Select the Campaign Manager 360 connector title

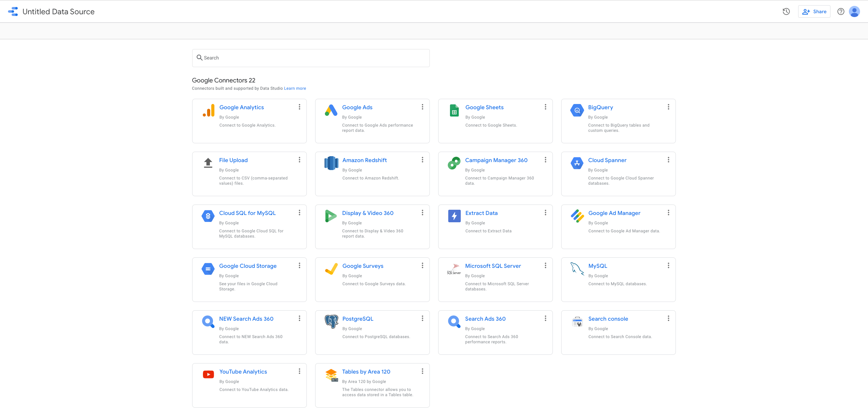pyautogui.click(x=496, y=160)
